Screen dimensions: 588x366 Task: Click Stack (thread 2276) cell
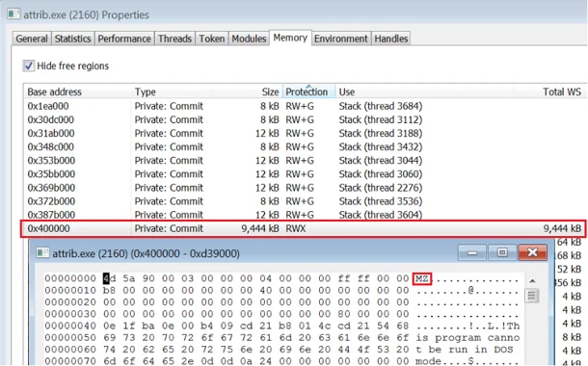pyautogui.click(x=381, y=188)
